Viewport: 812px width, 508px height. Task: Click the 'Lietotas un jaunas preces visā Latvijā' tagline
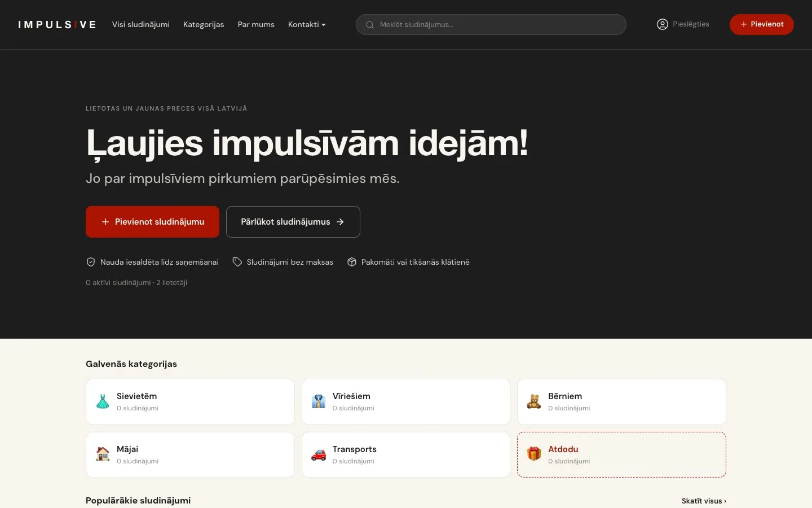(x=166, y=108)
